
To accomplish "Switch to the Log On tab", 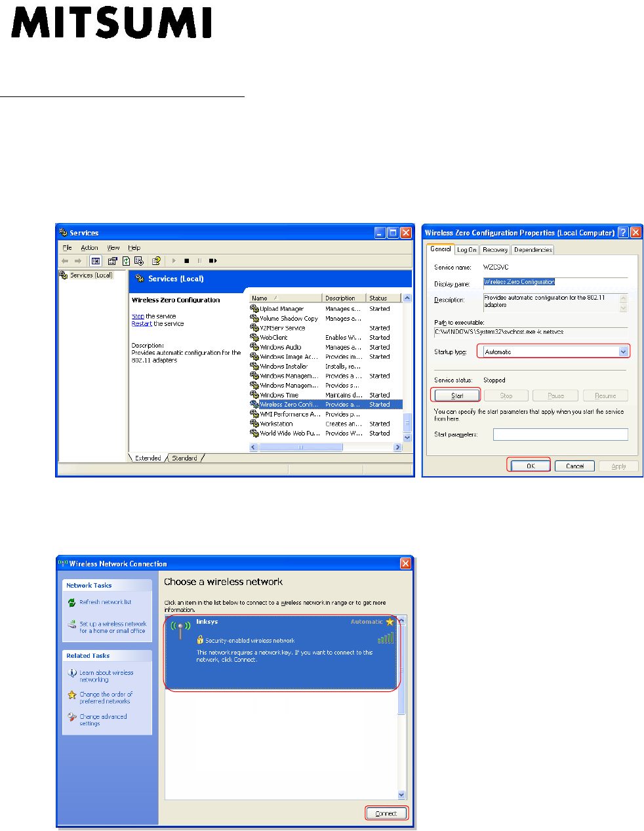I will 467,250.
